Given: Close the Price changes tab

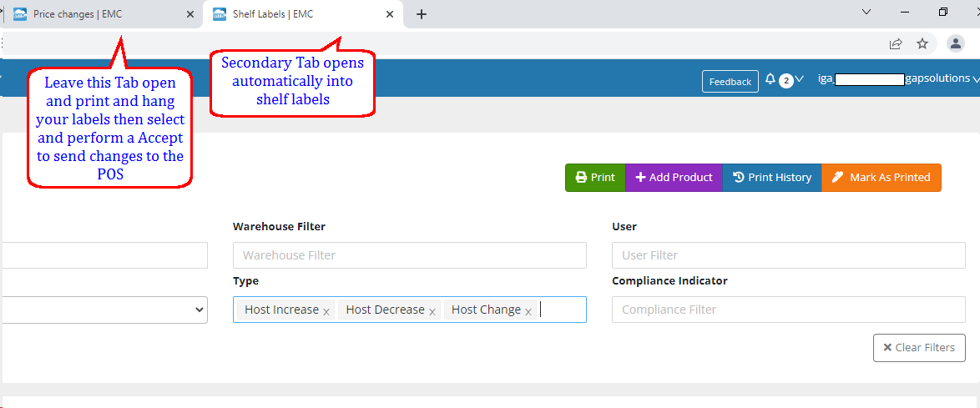Looking at the screenshot, I should pyautogui.click(x=190, y=14).
